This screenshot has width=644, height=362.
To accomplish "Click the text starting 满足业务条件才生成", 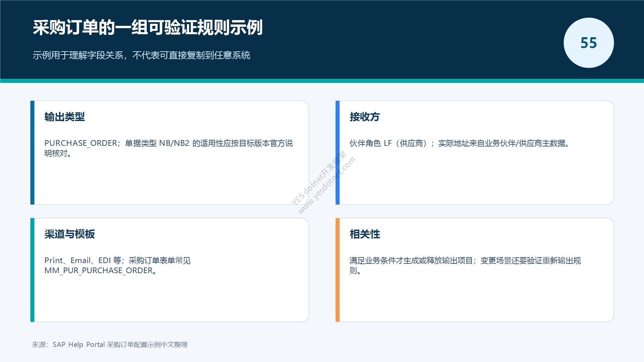I will coord(465,265).
